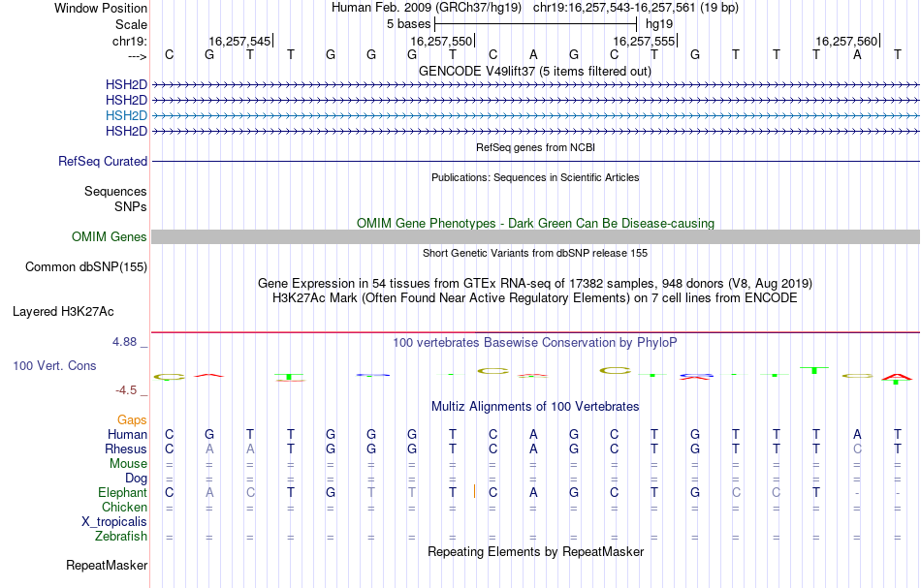Select the X_tropicalis alignment row label

[114, 522]
